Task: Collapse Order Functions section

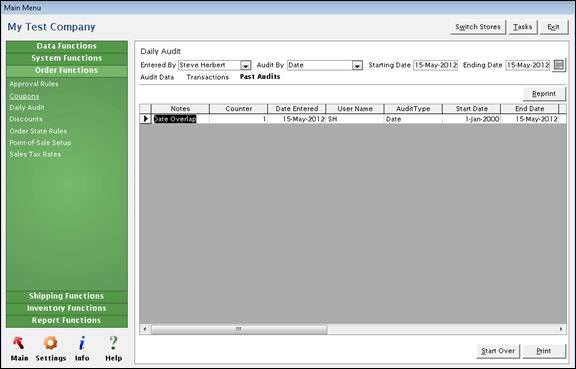Action: 67,70
